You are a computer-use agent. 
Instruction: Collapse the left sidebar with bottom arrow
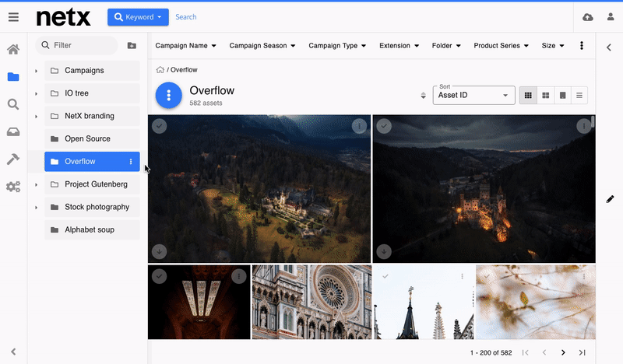click(13, 352)
